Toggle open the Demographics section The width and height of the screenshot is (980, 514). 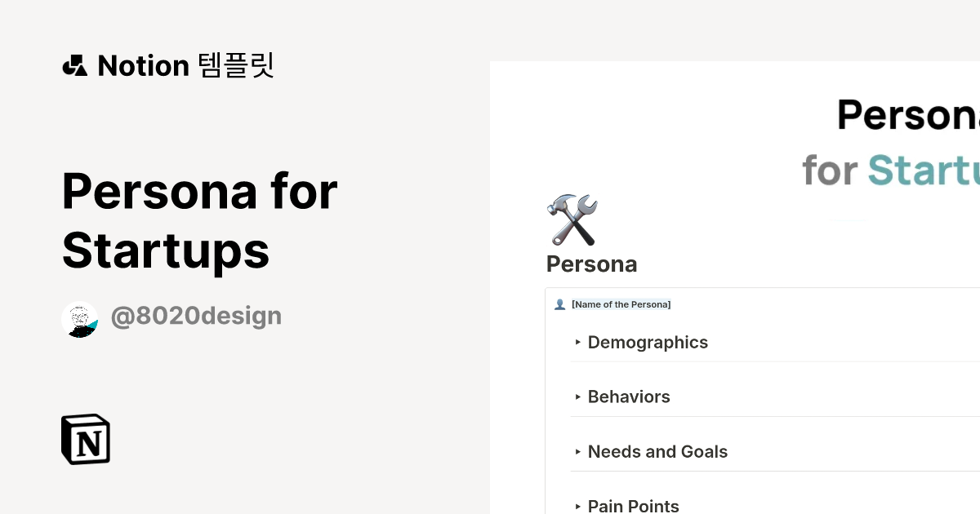(x=578, y=343)
